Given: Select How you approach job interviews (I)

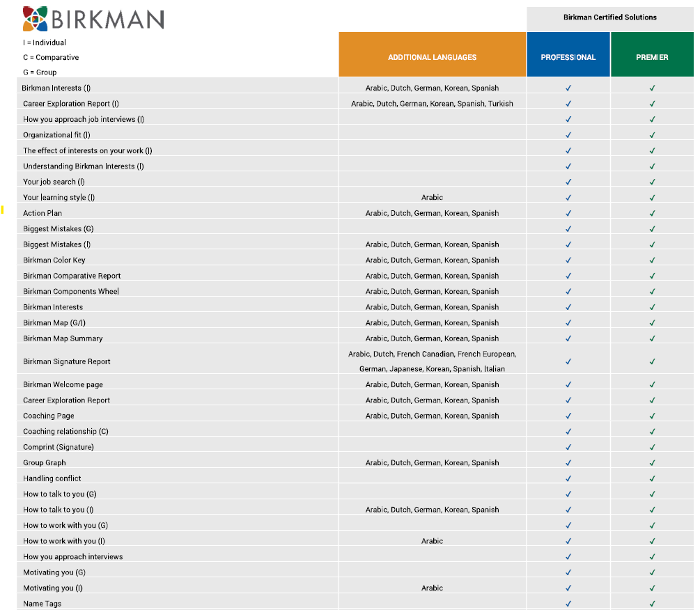Looking at the screenshot, I should (x=84, y=119).
